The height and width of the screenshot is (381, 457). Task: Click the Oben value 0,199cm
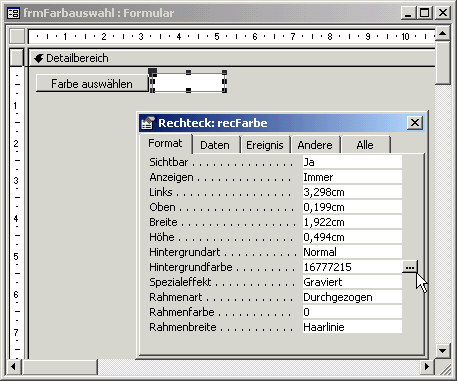352,207
